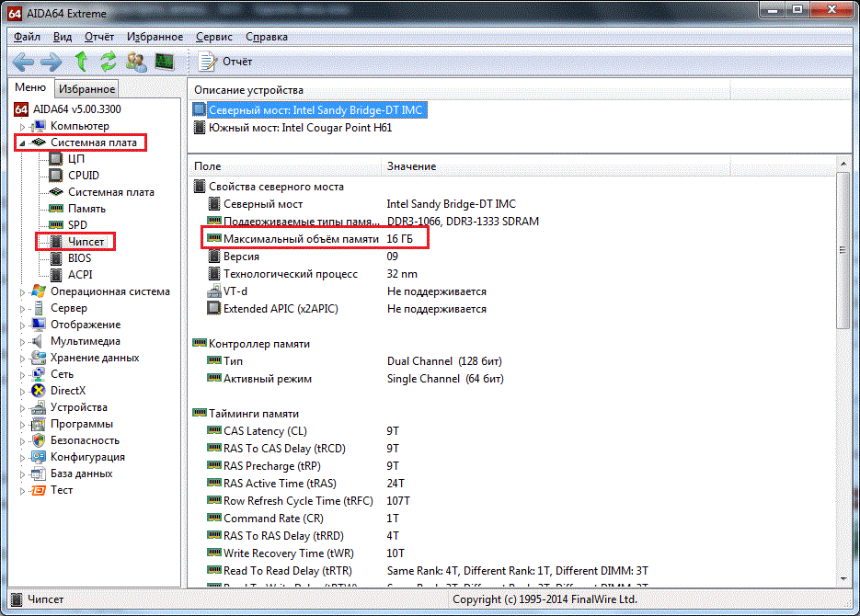
Task: Switch to the Меню tab
Action: [30, 87]
